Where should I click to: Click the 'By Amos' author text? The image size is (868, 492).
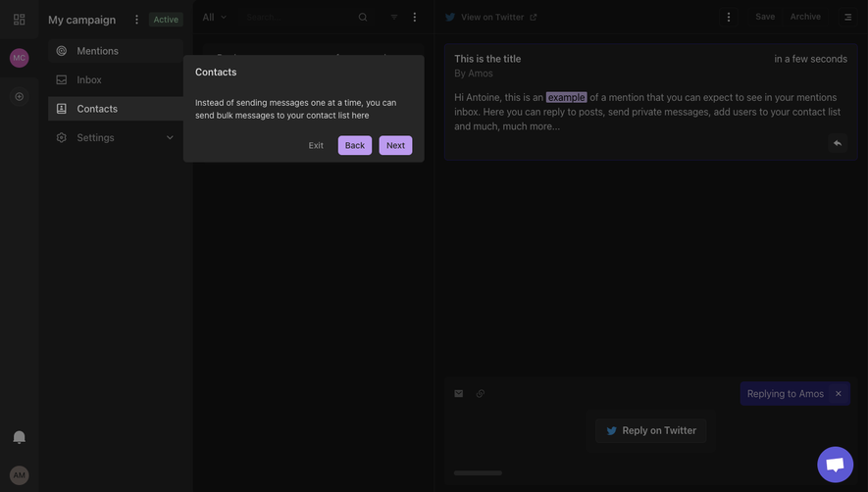pos(474,74)
